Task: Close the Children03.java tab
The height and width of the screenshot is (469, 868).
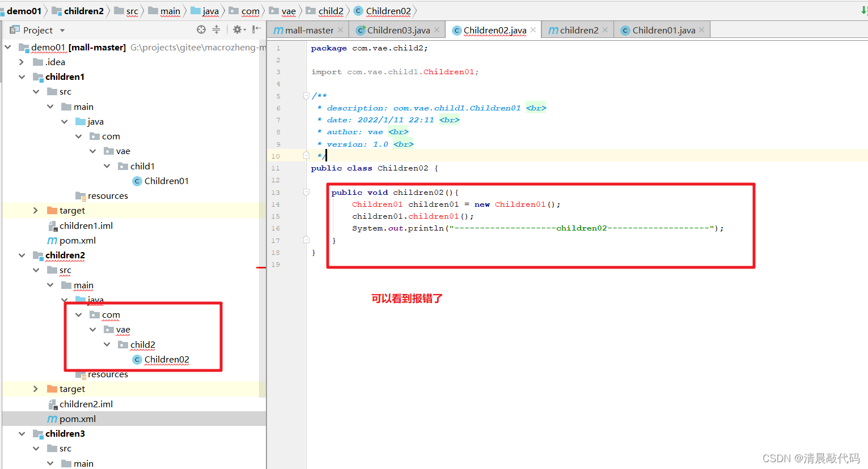Action: tap(437, 30)
